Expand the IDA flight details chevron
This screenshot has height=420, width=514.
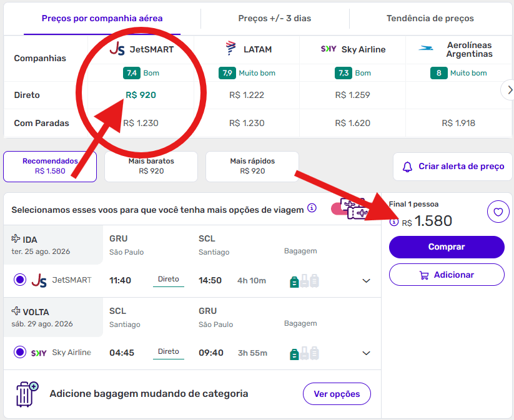click(x=367, y=281)
